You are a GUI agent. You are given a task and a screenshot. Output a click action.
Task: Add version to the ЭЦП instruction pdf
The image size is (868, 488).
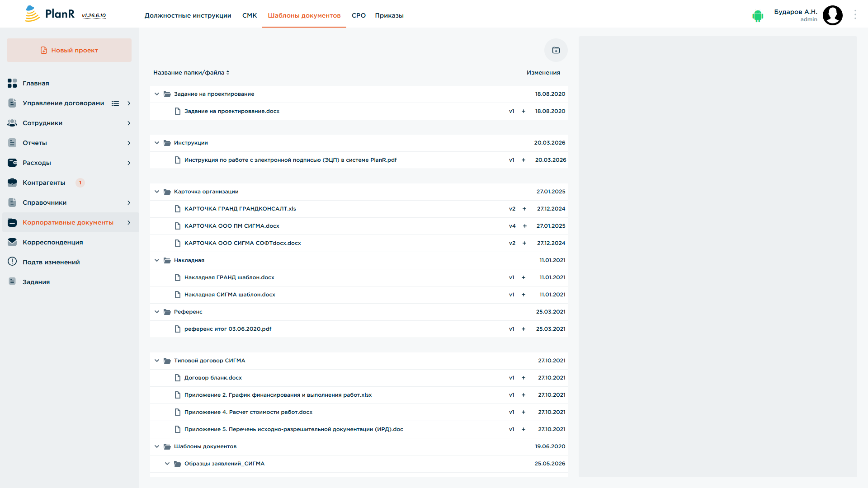click(524, 160)
